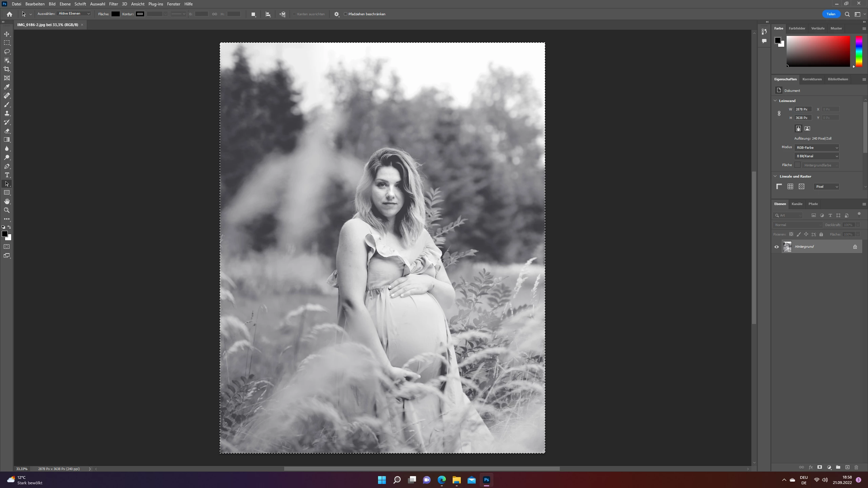Hide the Hintergrund layer
868x488 pixels.
pyautogui.click(x=776, y=247)
